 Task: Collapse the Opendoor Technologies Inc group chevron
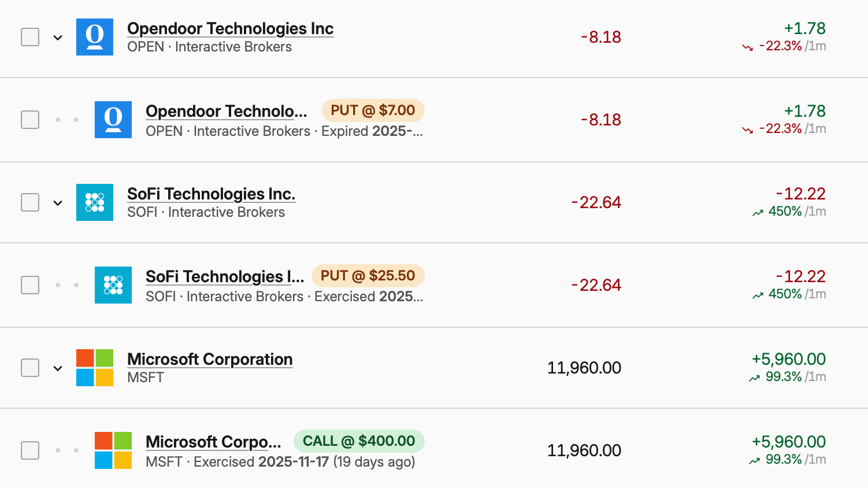(58, 38)
